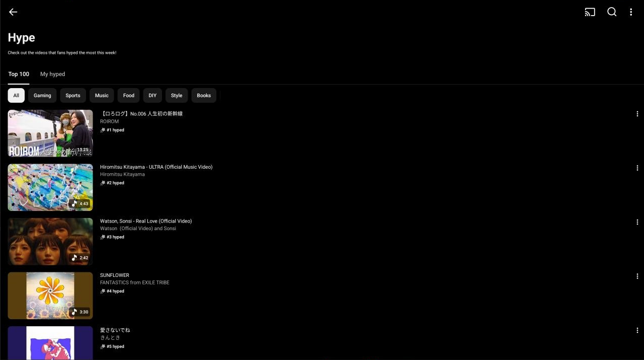
Task: Play the Real Love 2:42 thumbnail
Action: coord(50,242)
